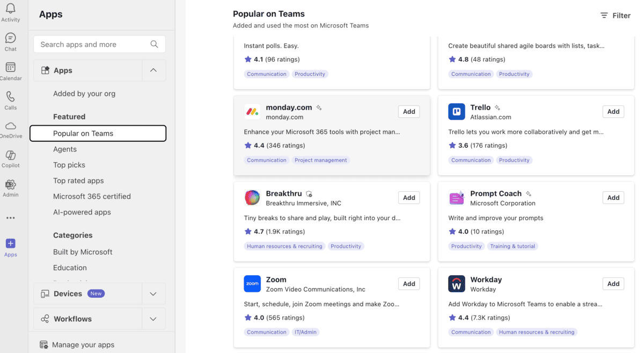Click the Prompt Coach app logo

click(457, 198)
